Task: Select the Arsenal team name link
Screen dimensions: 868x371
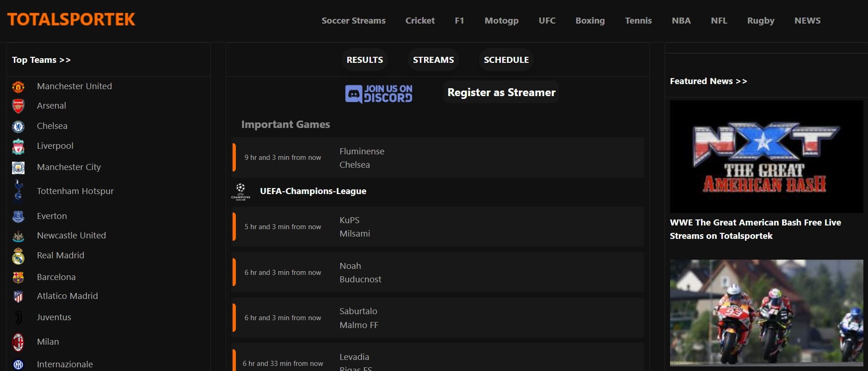Action: [x=51, y=106]
